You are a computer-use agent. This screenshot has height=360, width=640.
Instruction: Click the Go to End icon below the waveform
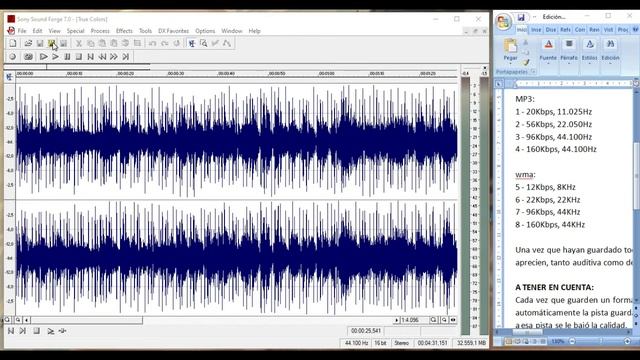pyautogui.click(x=23, y=331)
